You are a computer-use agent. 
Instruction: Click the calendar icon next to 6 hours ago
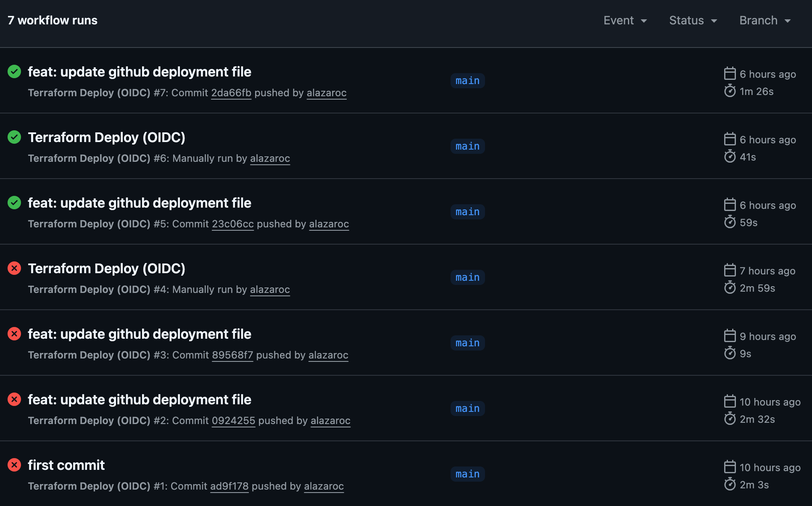point(730,73)
